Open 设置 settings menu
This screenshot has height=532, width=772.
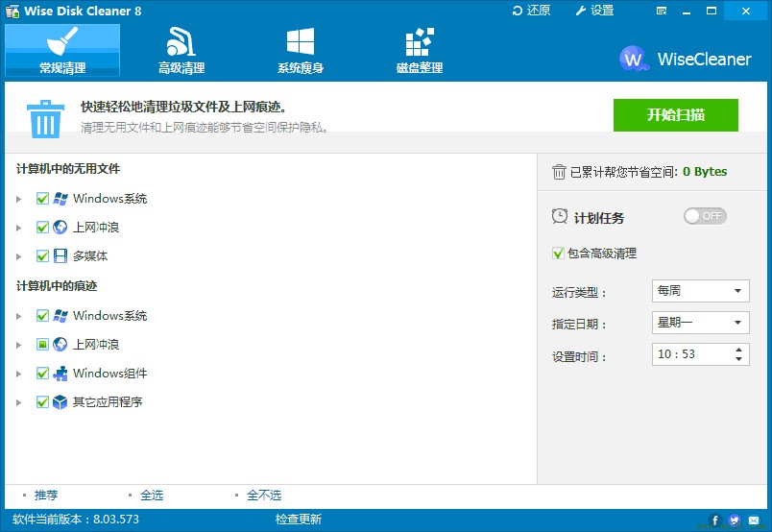coord(594,11)
